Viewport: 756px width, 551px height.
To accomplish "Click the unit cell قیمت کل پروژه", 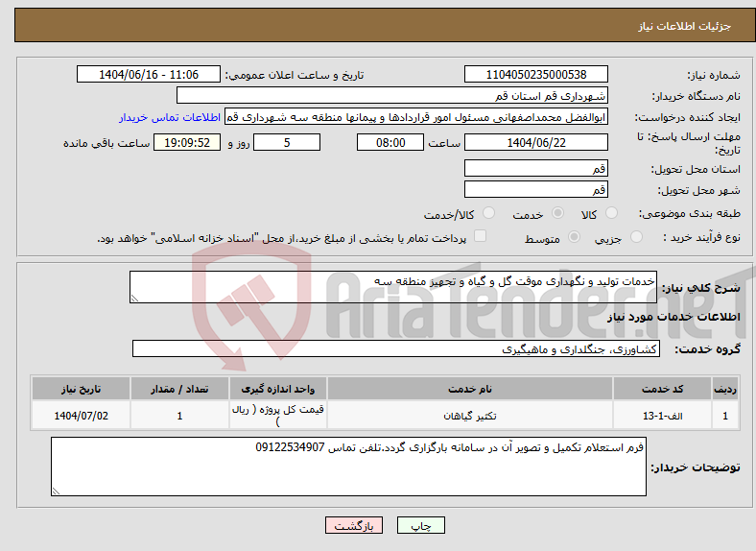I will pyautogui.click(x=277, y=416).
